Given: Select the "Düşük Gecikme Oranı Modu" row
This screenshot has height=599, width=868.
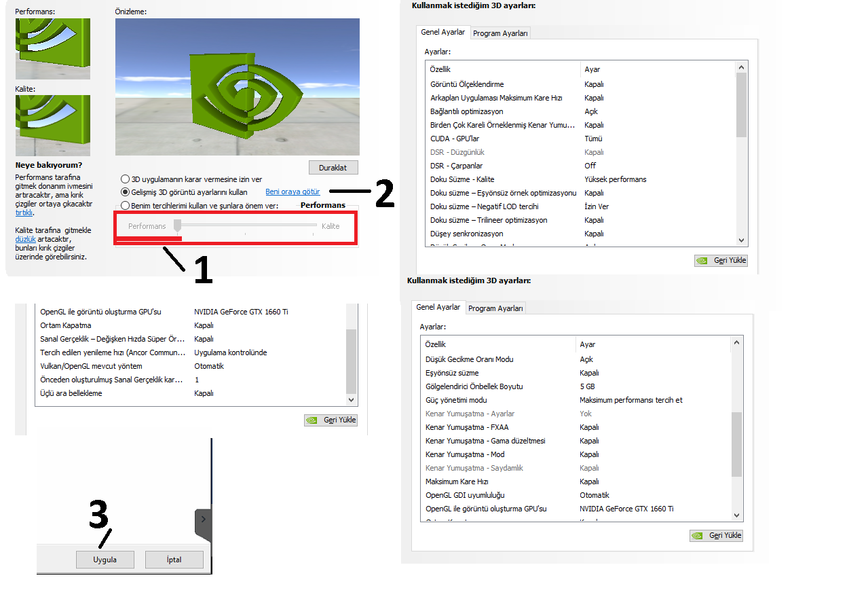Looking at the screenshot, I should pyautogui.click(x=575, y=359).
